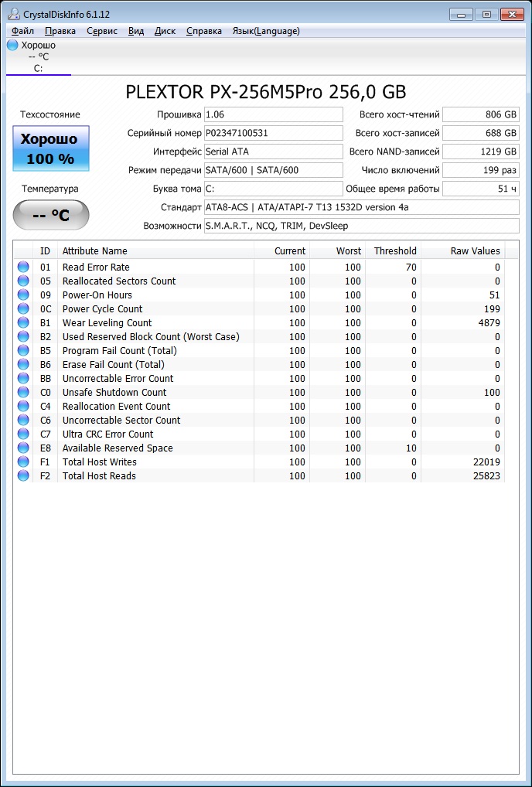The width and height of the screenshot is (532, 787).
Task: Maximize the CrystalDiskInfo window
Action: (486, 14)
